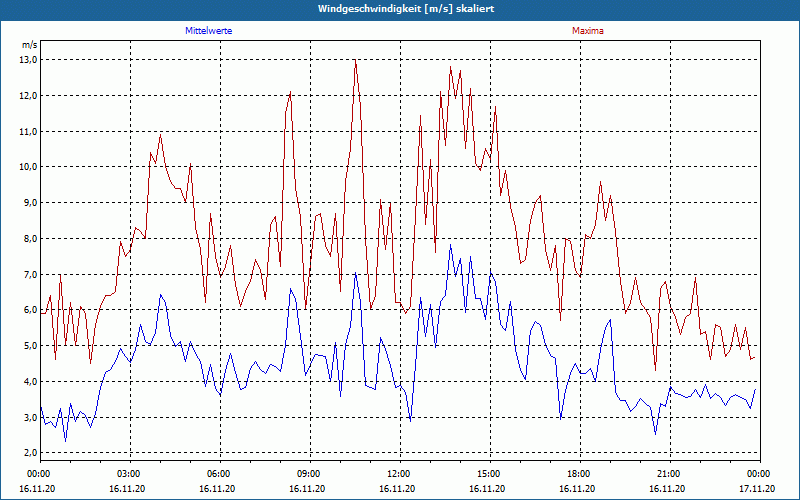Click the 18:00 time label
Screen dimensions: 800x500
coord(578,474)
